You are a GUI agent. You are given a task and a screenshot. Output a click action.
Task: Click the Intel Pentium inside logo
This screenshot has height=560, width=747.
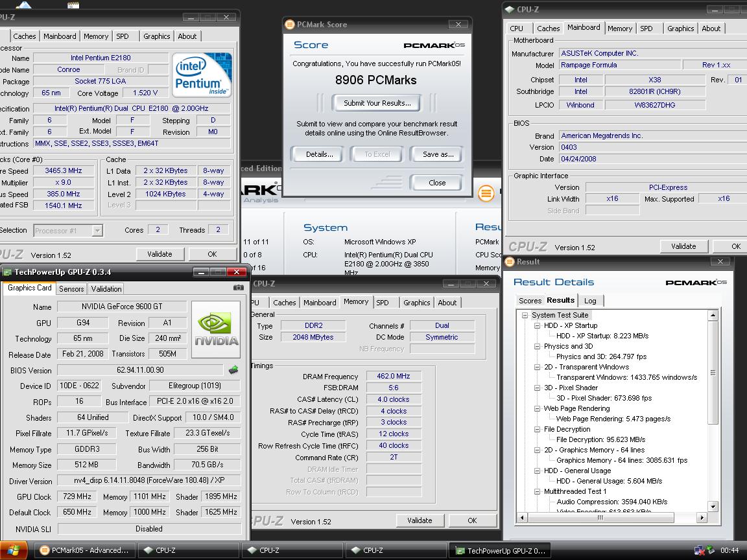coord(202,75)
